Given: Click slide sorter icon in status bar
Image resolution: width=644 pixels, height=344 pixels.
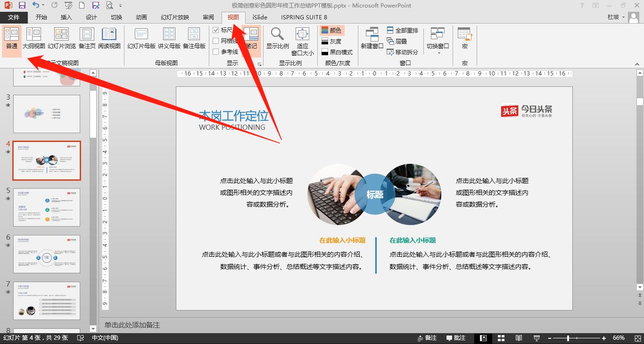Looking at the screenshot, I should (501, 338).
